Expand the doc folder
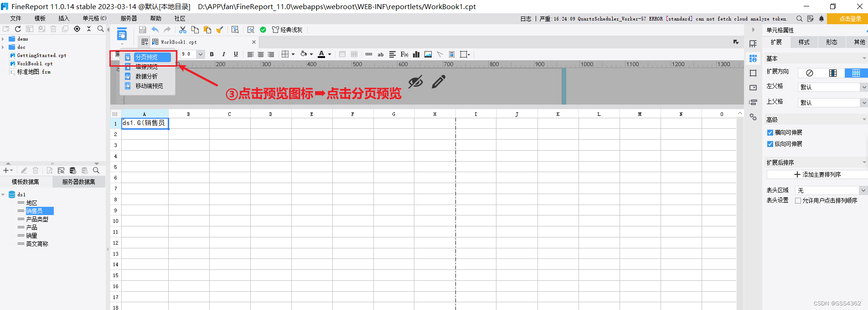The width and height of the screenshot is (868, 310). [3, 47]
